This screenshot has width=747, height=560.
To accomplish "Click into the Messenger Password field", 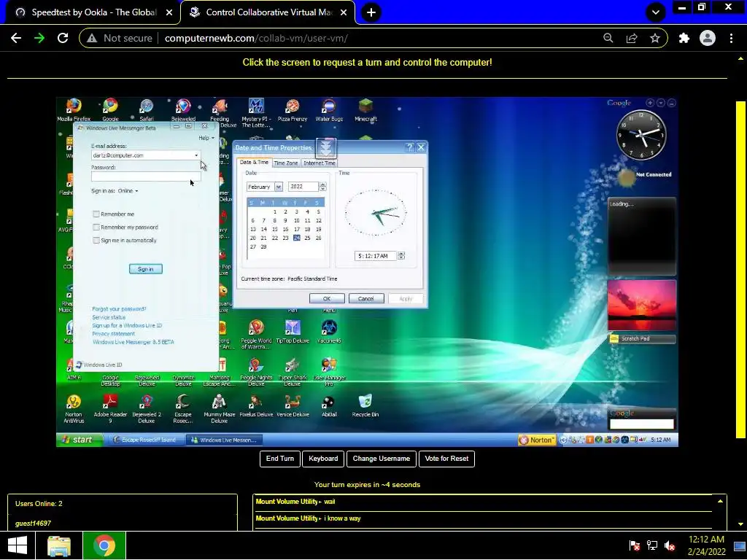I will (146, 176).
